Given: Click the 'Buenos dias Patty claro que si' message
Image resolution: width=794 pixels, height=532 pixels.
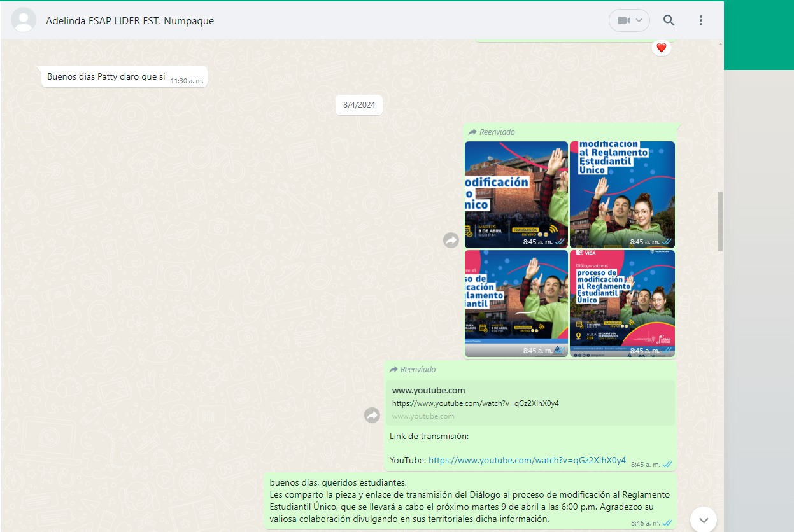Looking at the screenshot, I should coord(106,77).
